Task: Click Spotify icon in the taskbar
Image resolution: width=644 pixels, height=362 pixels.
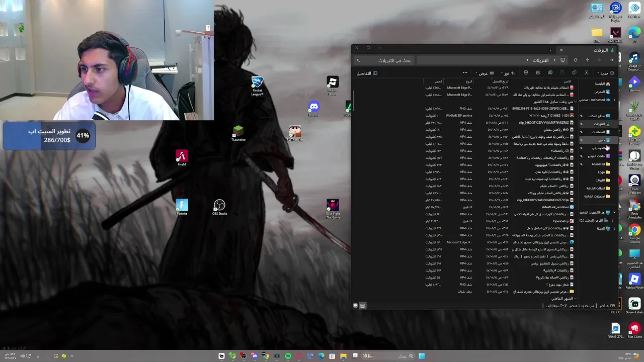Action: (x=288, y=356)
